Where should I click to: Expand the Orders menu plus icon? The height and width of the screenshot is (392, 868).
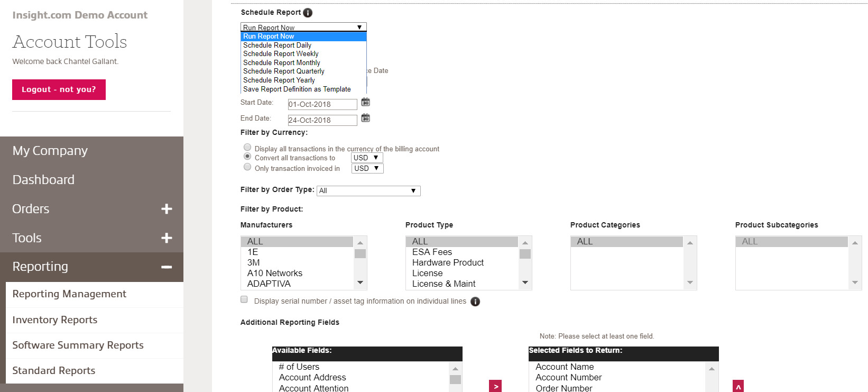[x=167, y=209]
